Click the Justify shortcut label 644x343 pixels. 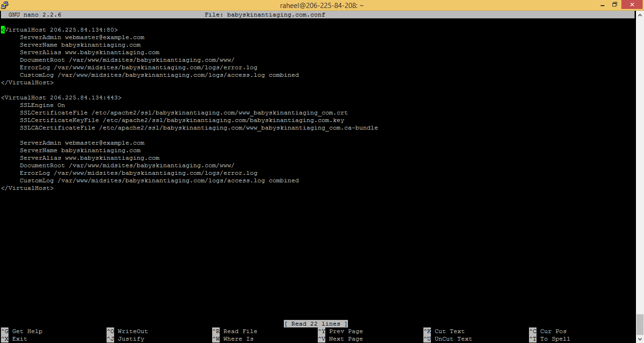[131, 339]
